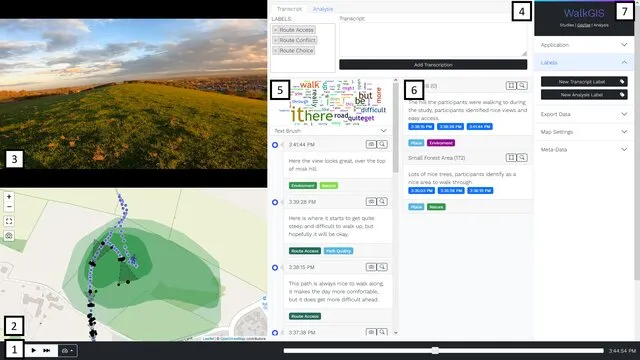The width and height of the screenshot is (640, 360).
Task: Click the fast-forward skip button
Action: [x=47, y=350]
